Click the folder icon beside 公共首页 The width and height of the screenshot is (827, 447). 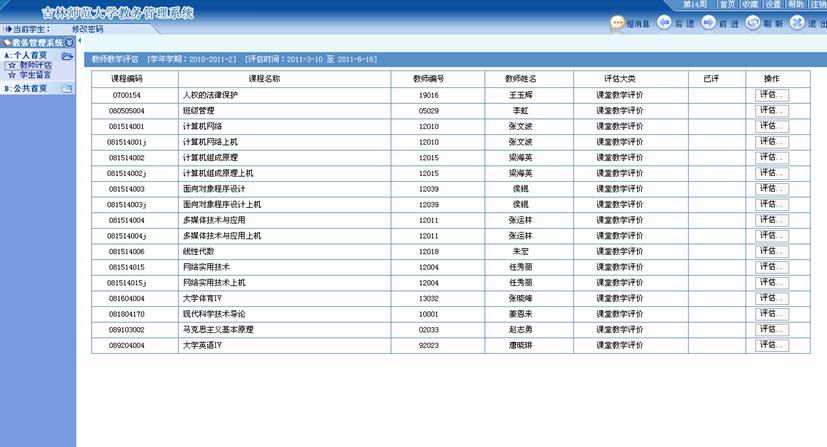click(x=66, y=88)
